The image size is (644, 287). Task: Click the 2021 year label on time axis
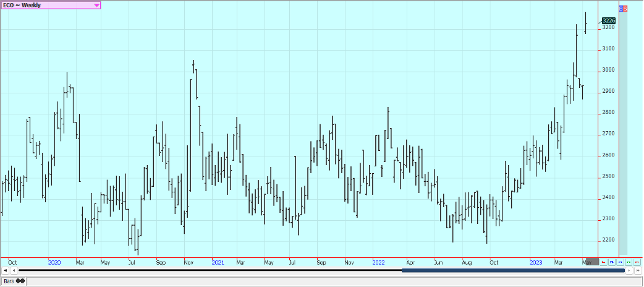click(218, 262)
